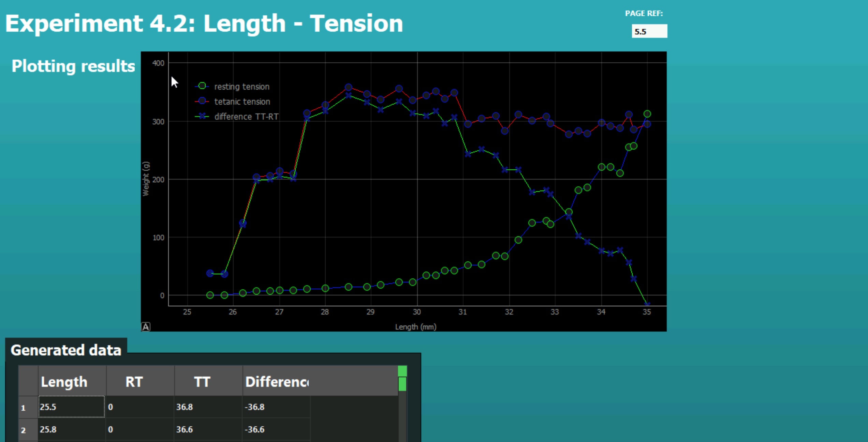Click the resting tension legend marker
The width and height of the screenshot is (868, 442).
pyautogui.click(x=202, y=86)
